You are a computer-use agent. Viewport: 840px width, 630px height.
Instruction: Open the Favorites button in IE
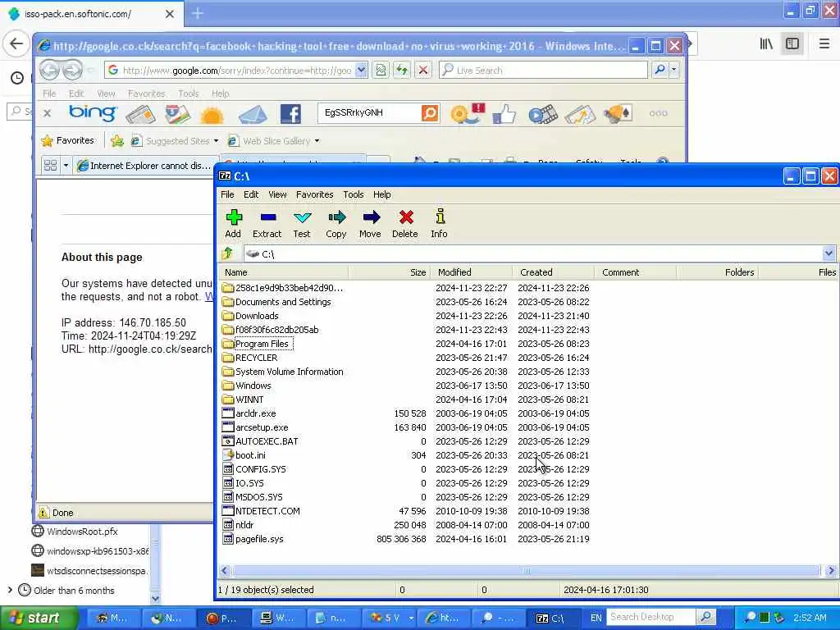pyautogui.click(x=68, y=140)
